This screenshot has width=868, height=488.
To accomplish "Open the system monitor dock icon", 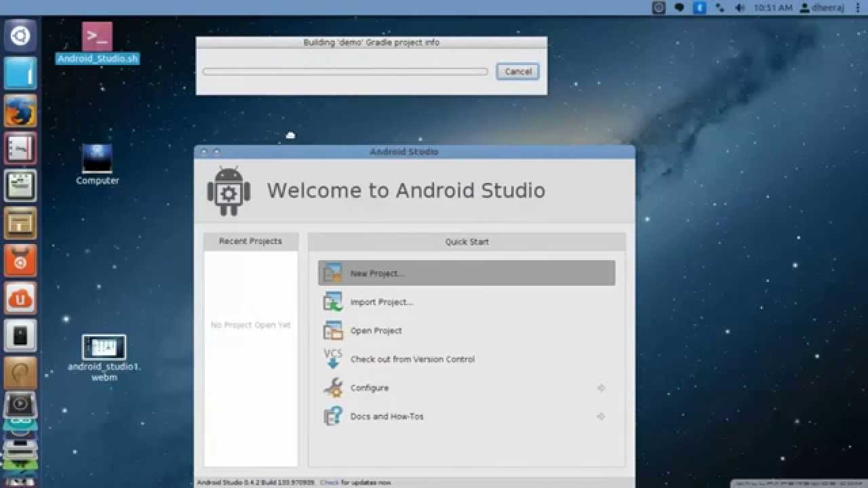I will pyautogui.click(x=20, y=185).
